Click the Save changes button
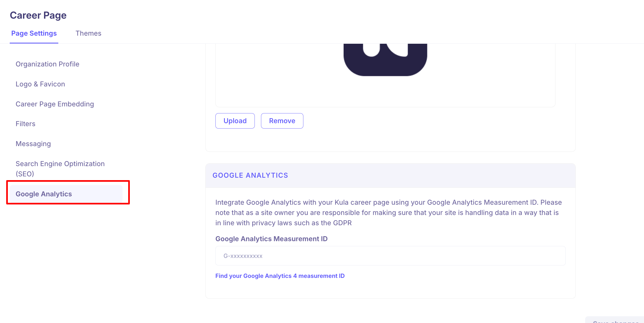 tap(615, 320)
